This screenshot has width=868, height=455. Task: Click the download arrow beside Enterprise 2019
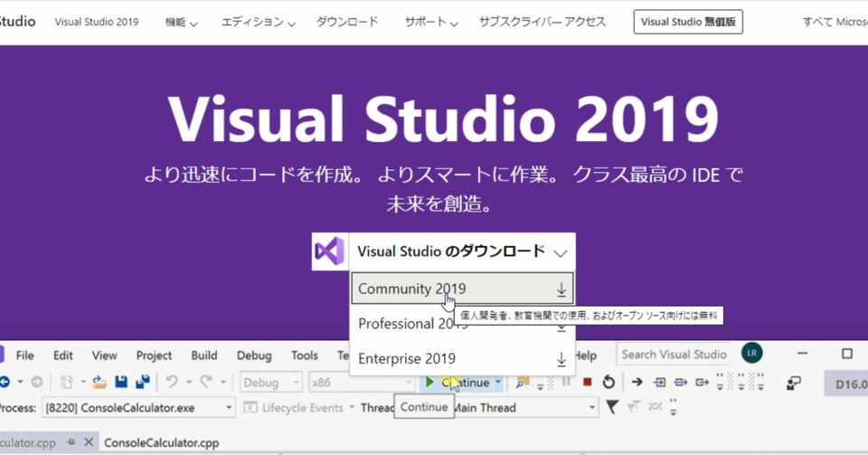coord(561,359)
